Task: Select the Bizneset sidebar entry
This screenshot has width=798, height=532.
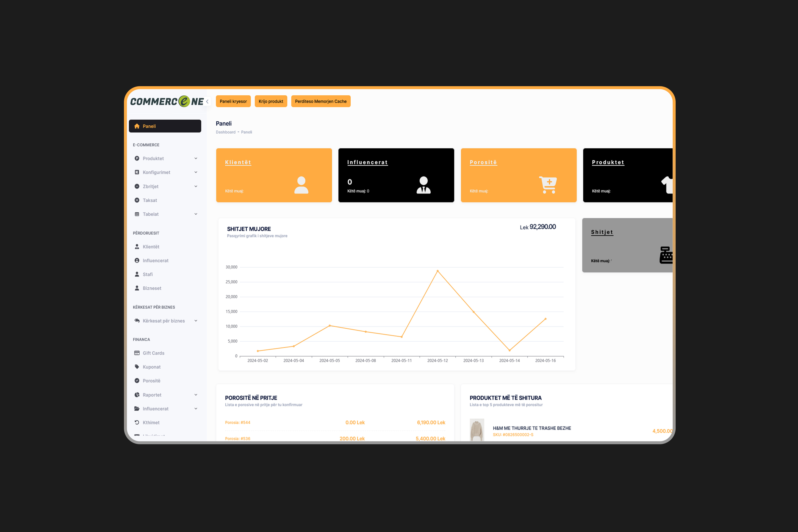Action: pyautogui.click(x=152, y=288)
